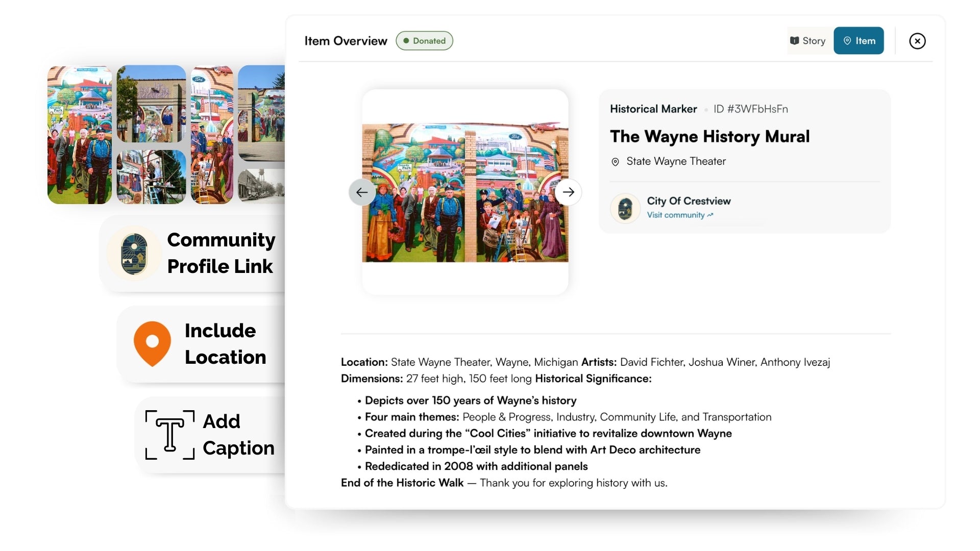Click the Donated status badge
The image size is (980, 551).
pyautogui.click(x=424, y=41)
